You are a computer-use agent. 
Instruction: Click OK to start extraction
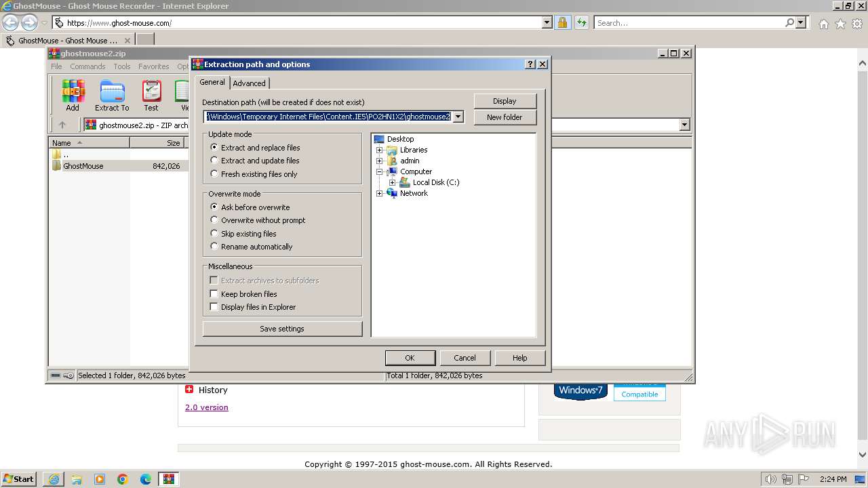(410, 358)
